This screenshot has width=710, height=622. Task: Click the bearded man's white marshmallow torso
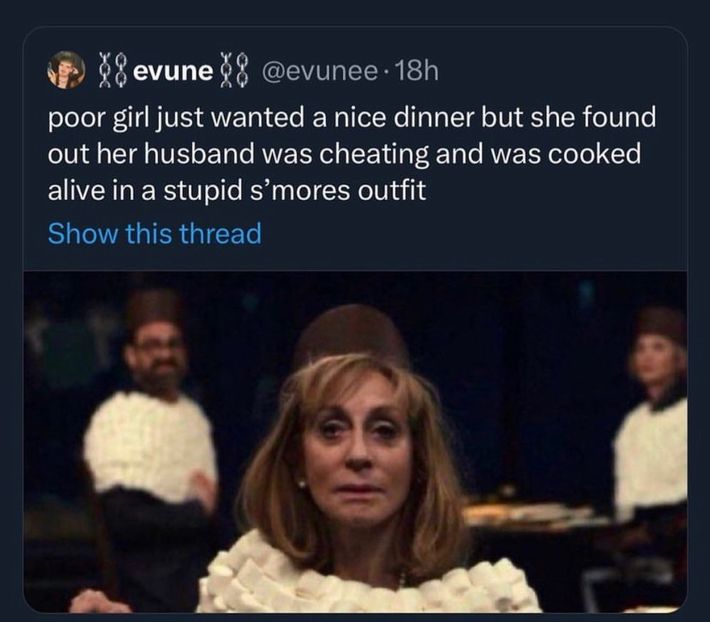pos(150,445)
